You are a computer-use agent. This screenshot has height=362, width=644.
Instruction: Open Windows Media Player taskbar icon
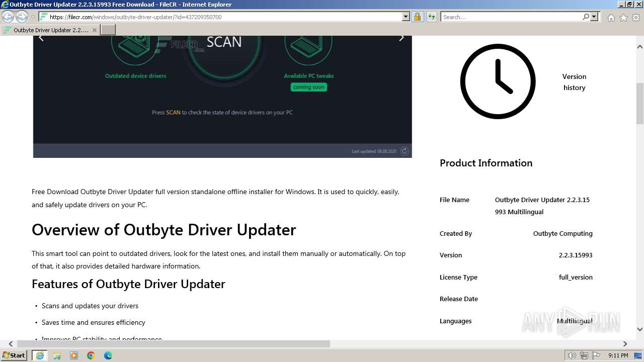tap(74, 355)
